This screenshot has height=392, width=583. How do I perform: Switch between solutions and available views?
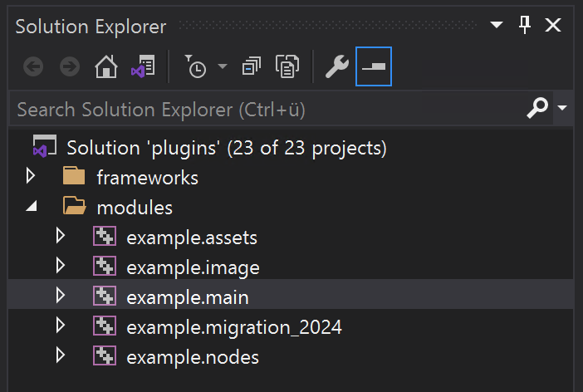pos(142,67)
